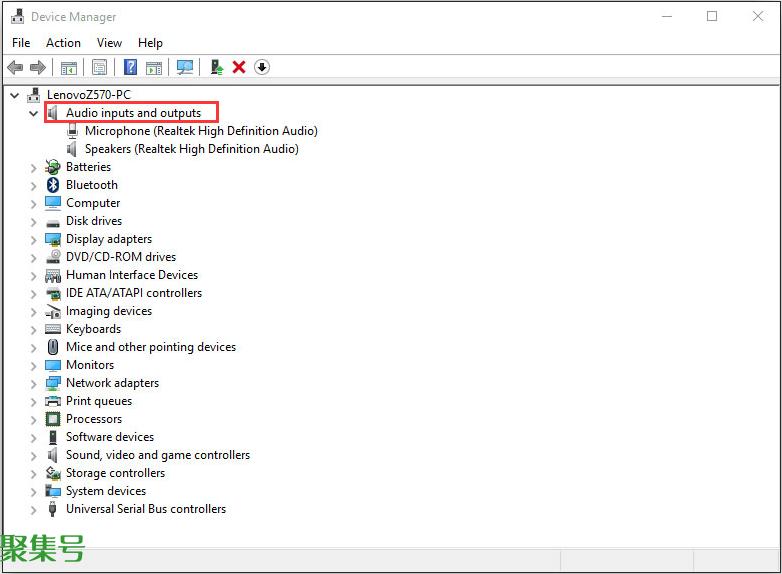Click the Forward arrow toolbar icon
Image resolution: width=782 pixels, height=574 pixels.
click(38, 67)
